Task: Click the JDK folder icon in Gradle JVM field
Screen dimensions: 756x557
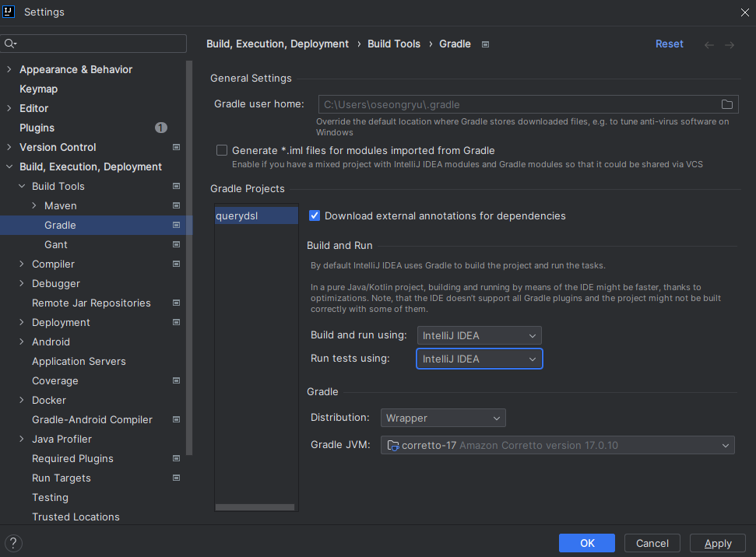Action: point(393,446)
